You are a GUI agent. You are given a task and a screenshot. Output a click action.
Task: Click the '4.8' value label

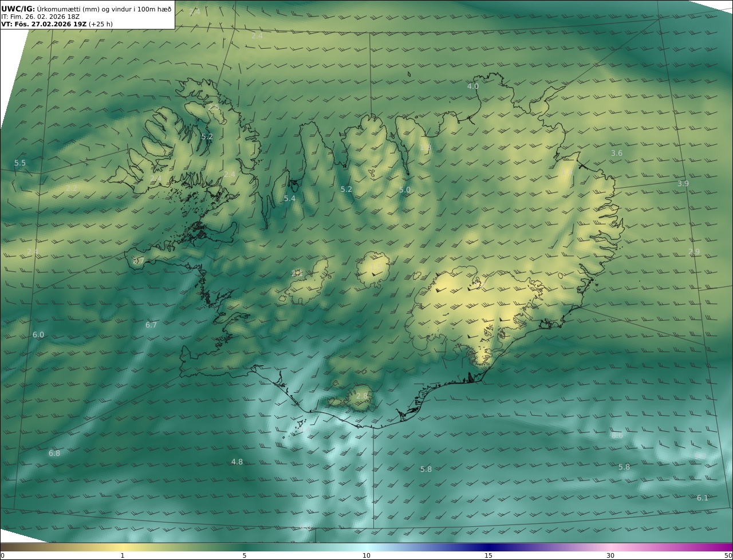237,462
